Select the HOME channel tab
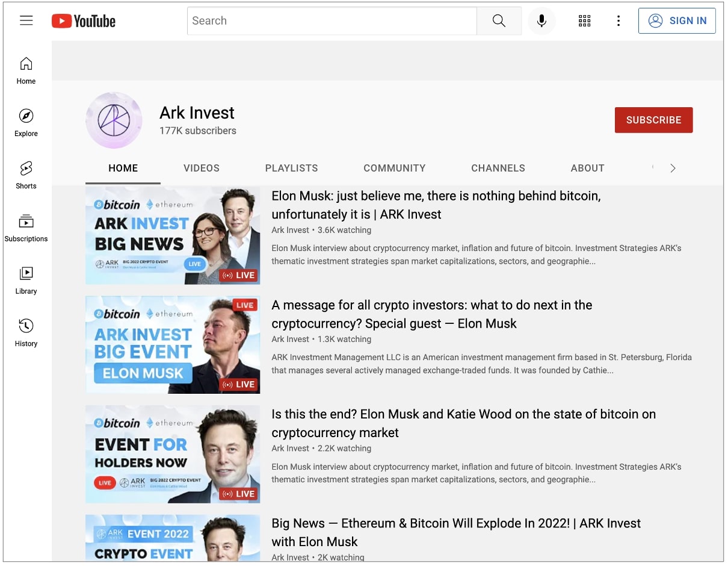 tap(123, 169)
